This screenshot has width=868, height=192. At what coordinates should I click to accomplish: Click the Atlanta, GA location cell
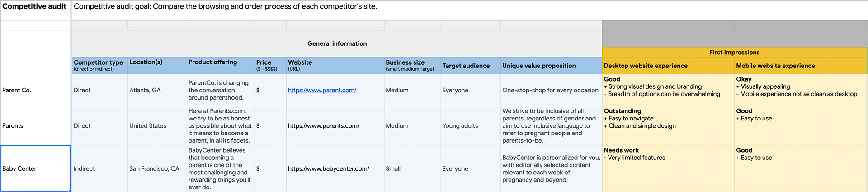[x=157, y=90]
